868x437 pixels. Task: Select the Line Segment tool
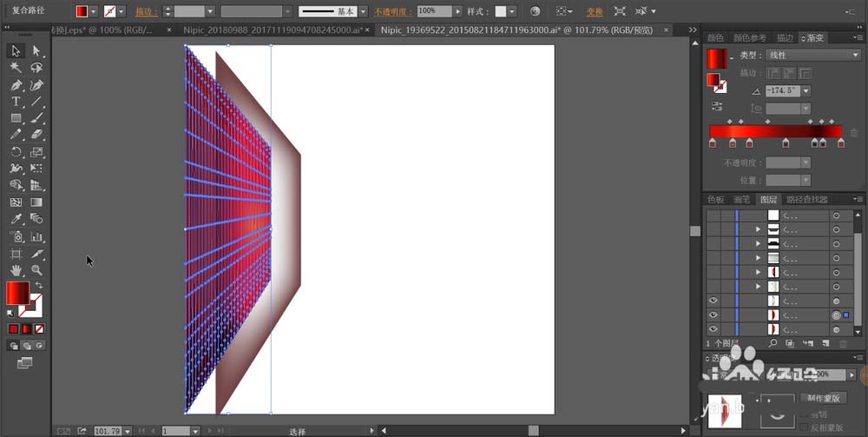[x=36, y=102]
